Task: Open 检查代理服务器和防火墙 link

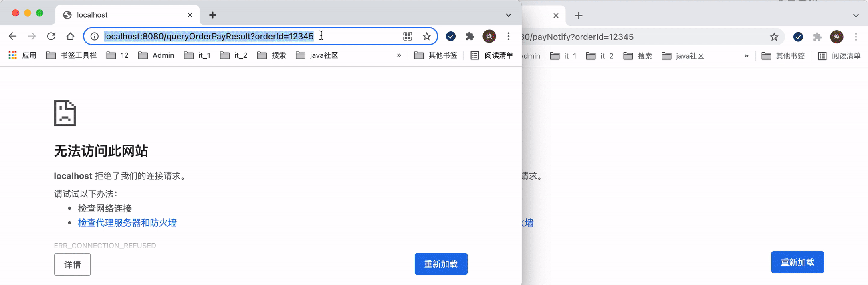Action: click(127, 223)
